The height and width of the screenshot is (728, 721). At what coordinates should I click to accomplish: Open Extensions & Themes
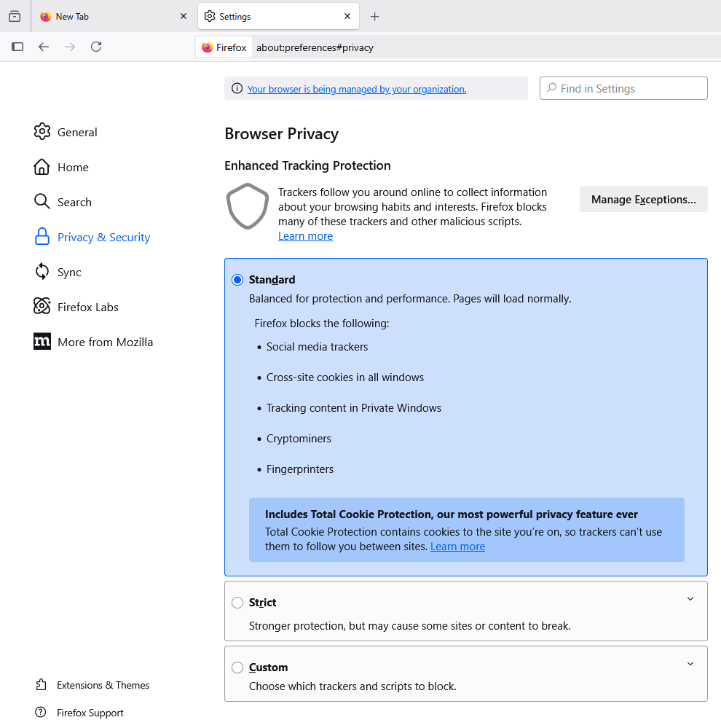pyautogui.click(x=103, y=685)
